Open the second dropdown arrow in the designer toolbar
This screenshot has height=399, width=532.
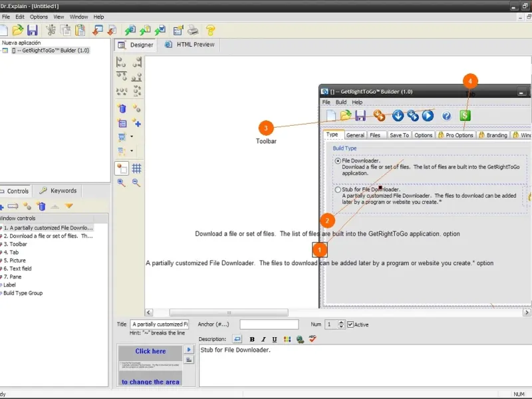coord(132,151)
